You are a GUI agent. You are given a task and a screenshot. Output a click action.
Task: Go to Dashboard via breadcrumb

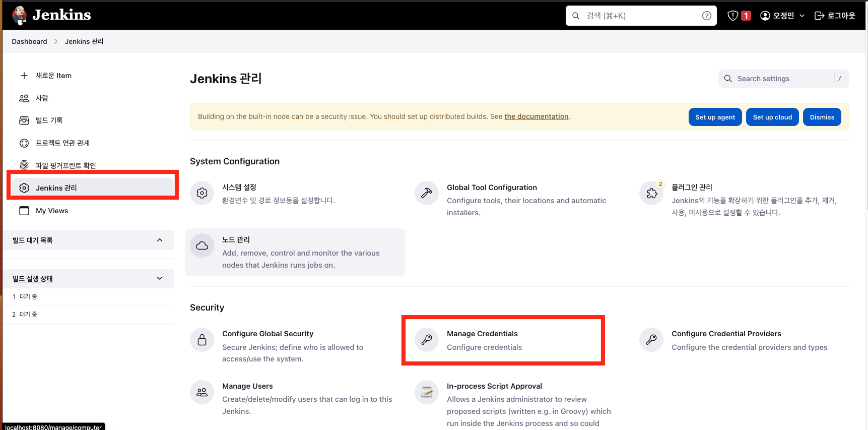click(x=29, y=41)
